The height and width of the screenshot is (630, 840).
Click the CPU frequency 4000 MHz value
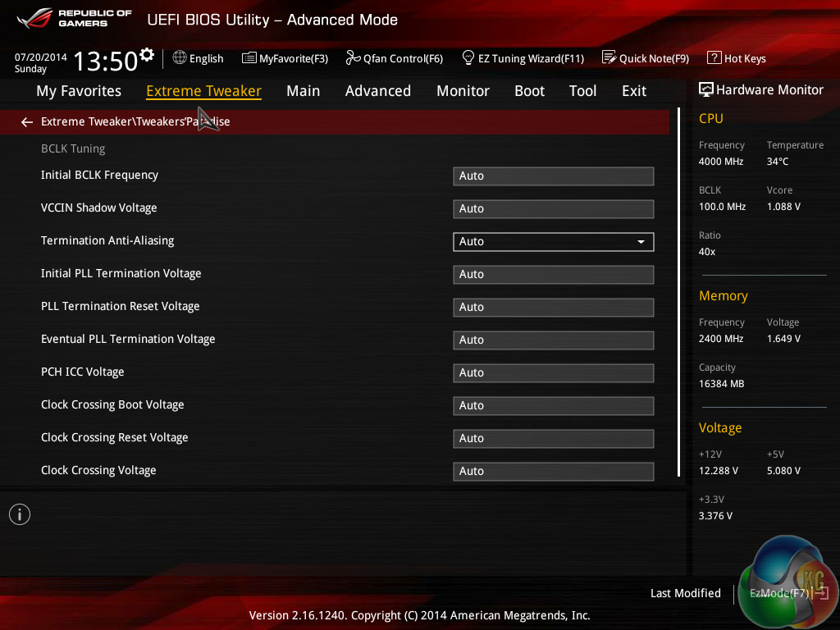point(720,162)
